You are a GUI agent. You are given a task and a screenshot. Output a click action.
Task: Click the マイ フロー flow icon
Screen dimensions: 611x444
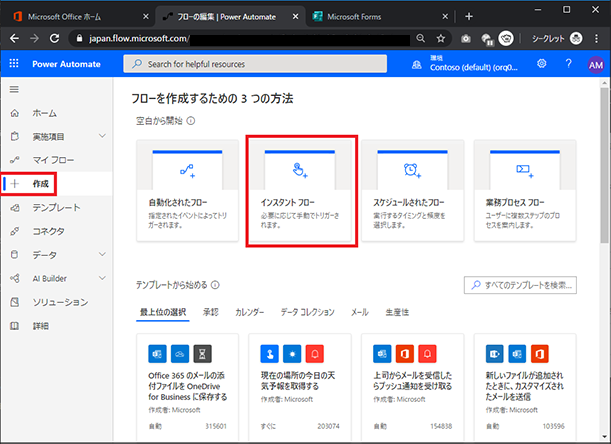14,160
